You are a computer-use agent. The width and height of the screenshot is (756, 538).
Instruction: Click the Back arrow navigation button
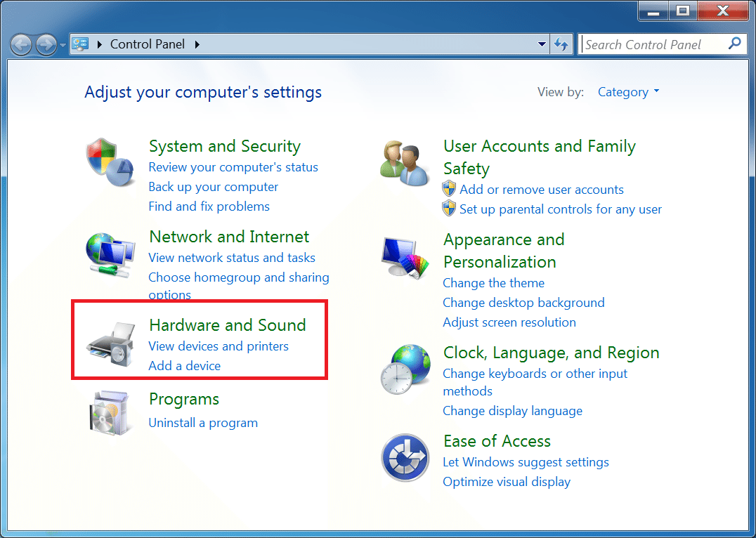21,46
